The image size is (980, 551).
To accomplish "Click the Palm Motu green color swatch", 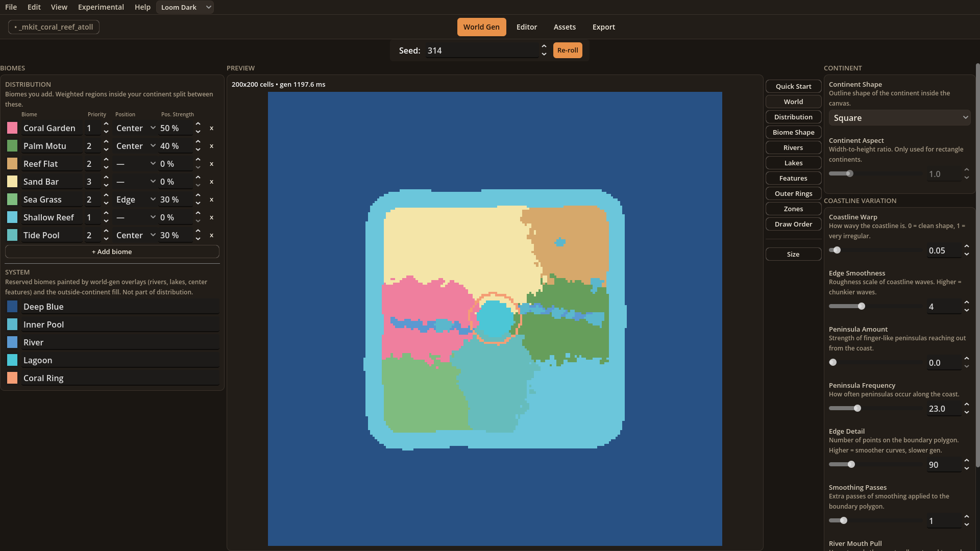I will [x=12, y=146].
